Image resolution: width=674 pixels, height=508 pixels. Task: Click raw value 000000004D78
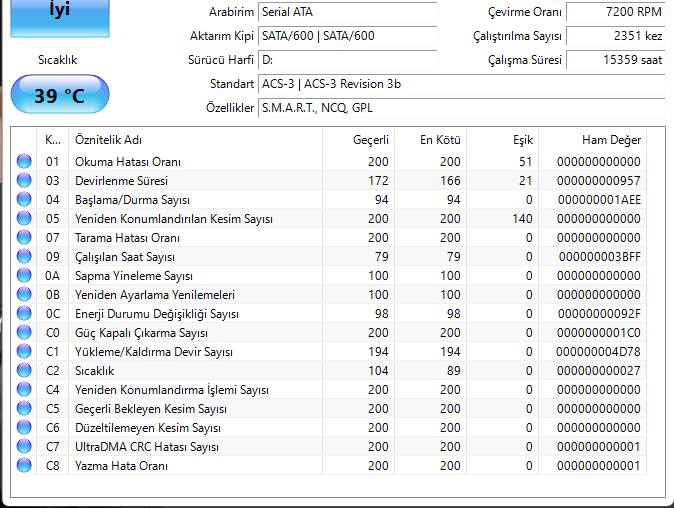(x=598, y=352)
